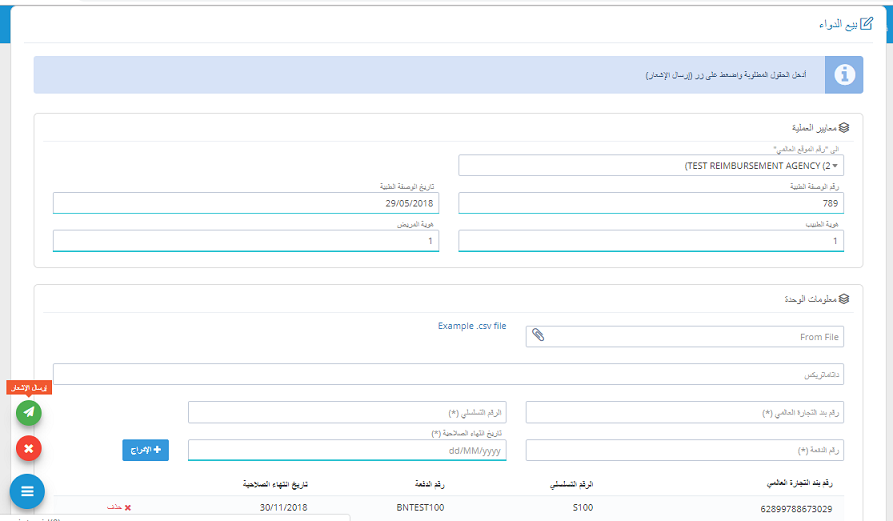Click the green send notification paper-plane button

(29, 411)
